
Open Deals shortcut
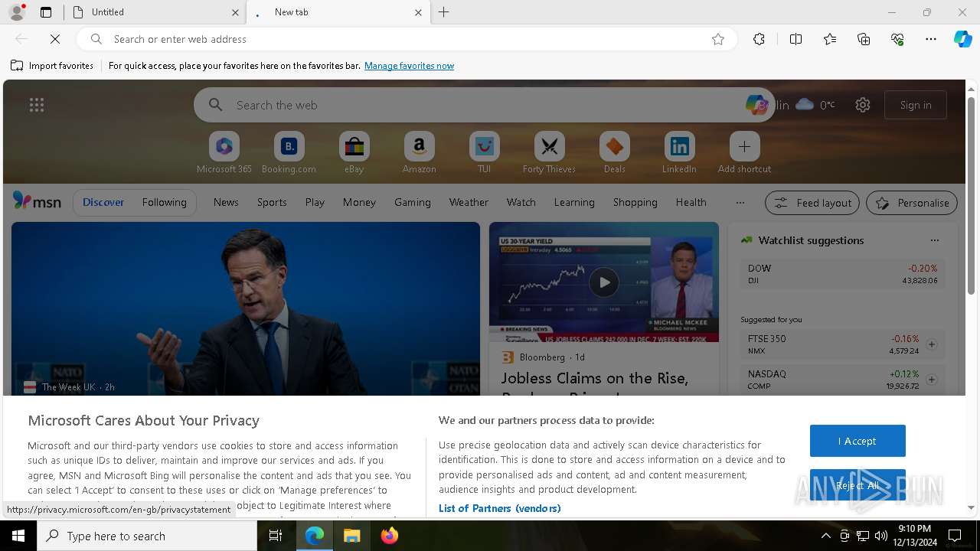coord(614,153)
